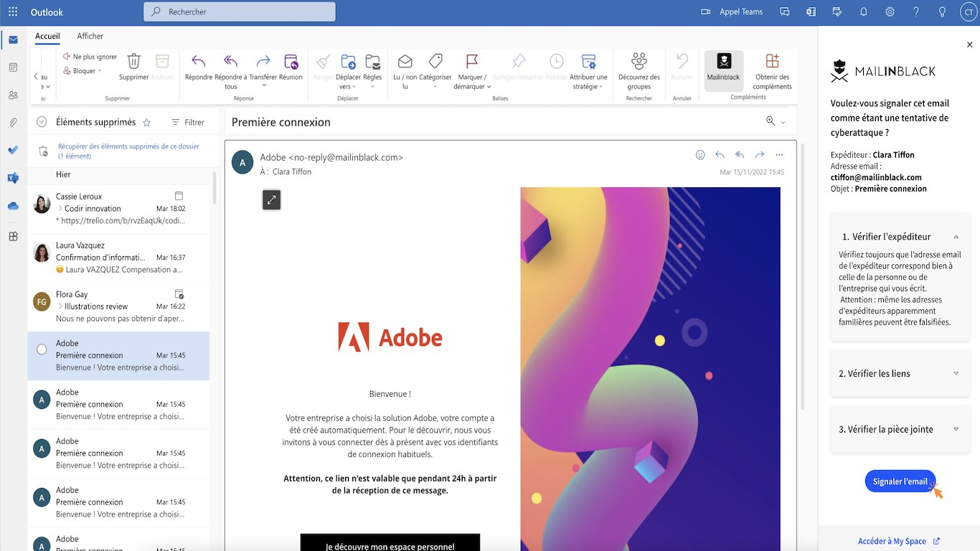Toggle select-all circle beside Éléments supprimés
The height and width of the screenshot is (551, 980).
coord(42,122)
